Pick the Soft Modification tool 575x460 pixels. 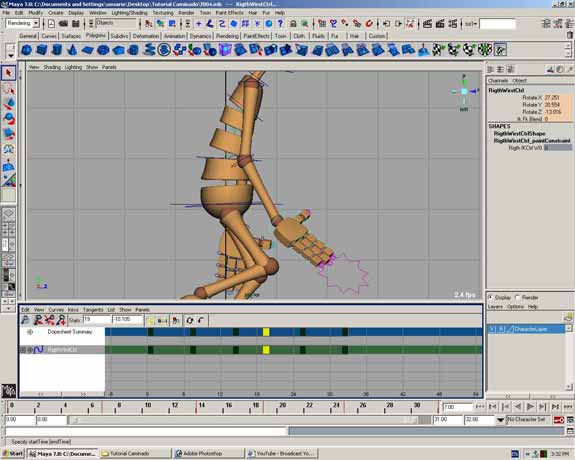(9, 165)
